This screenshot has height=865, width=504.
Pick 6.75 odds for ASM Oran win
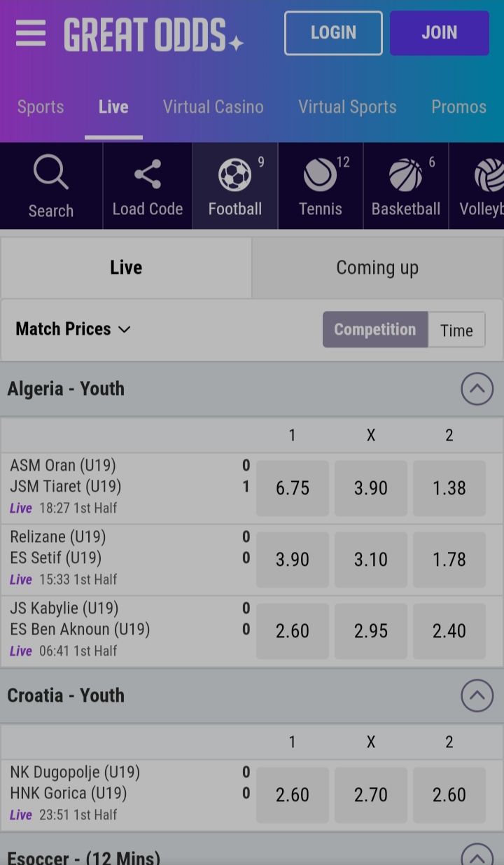click(292, 488)
